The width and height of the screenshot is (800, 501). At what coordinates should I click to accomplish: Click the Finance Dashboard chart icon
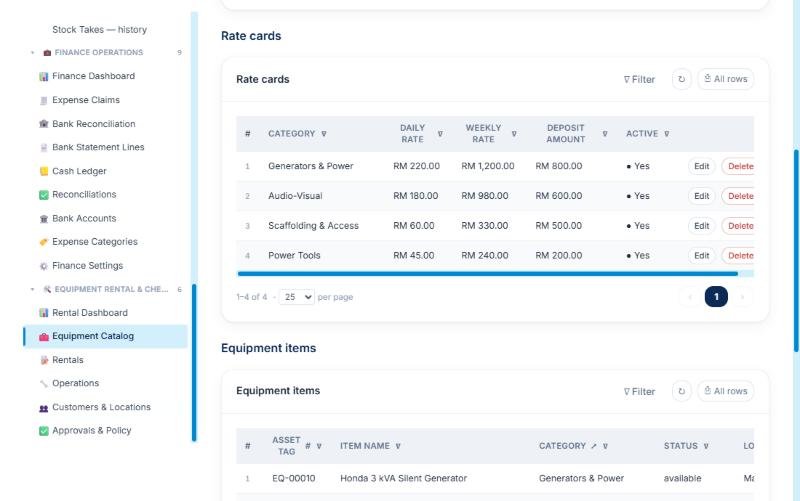pyautogui.click(x=44, y=77)
